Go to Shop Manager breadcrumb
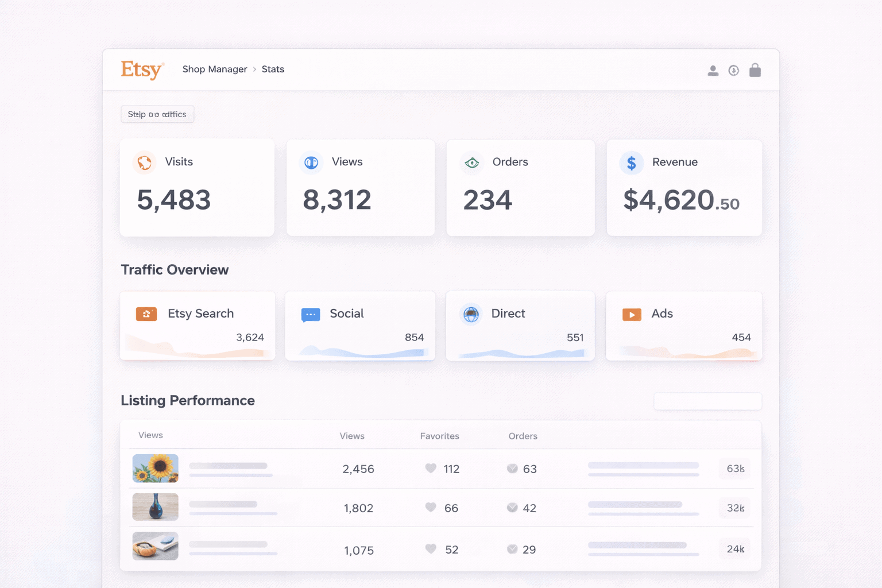 215,69
